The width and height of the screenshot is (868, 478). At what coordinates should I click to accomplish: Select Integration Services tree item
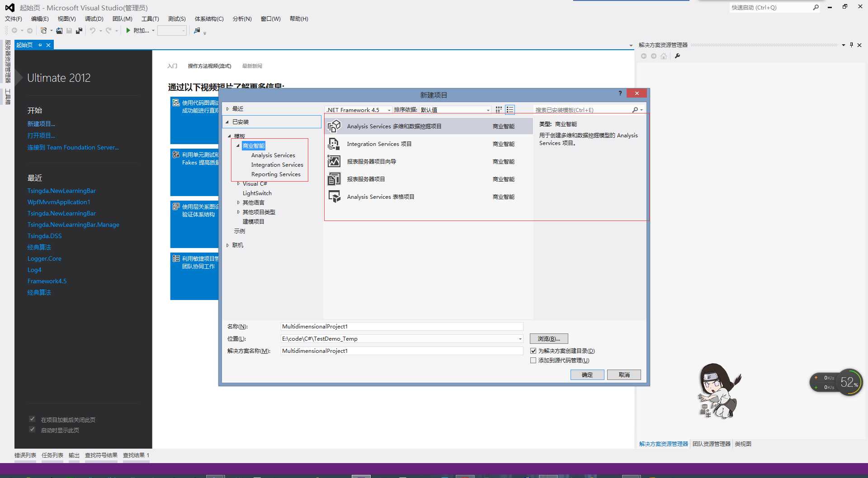[x=277, y=165]
